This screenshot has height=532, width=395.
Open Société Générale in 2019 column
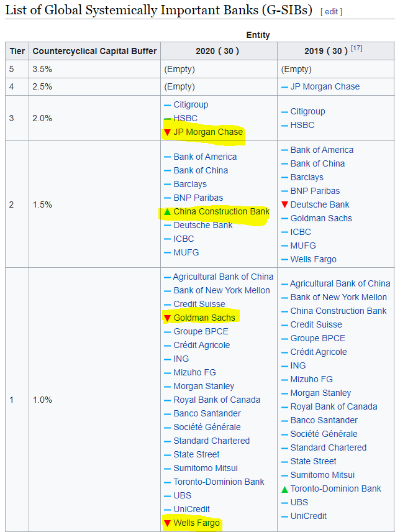pyautogui.click(x=324, y=434)
